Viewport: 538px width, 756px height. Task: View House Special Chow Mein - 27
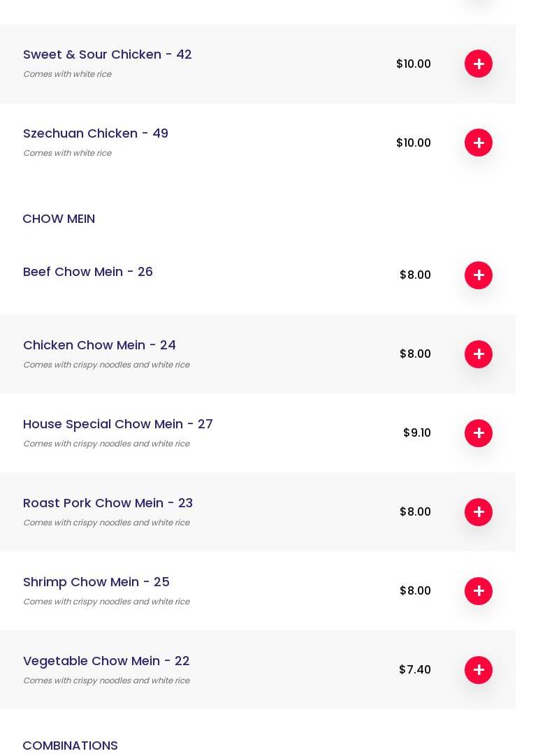118,424
